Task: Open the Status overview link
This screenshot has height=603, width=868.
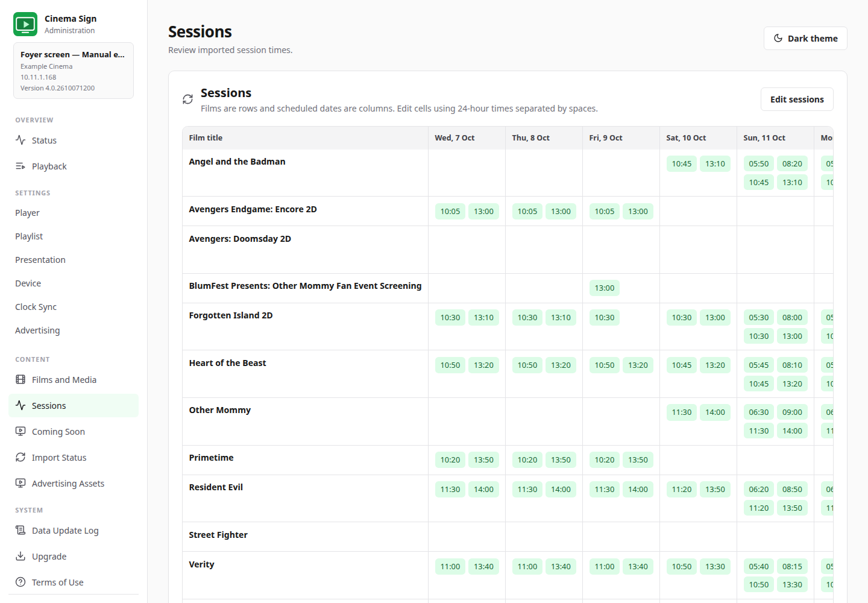Action: (x=74, y=140)
